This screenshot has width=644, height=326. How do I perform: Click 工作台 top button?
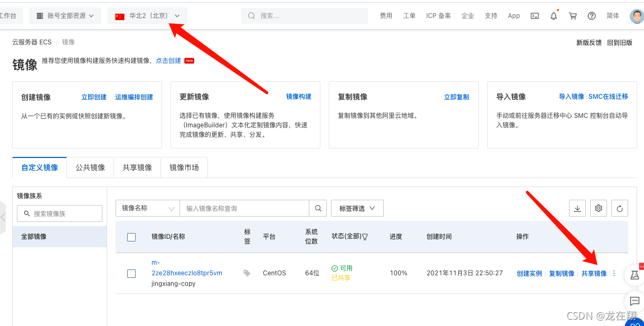click(10, 16)
